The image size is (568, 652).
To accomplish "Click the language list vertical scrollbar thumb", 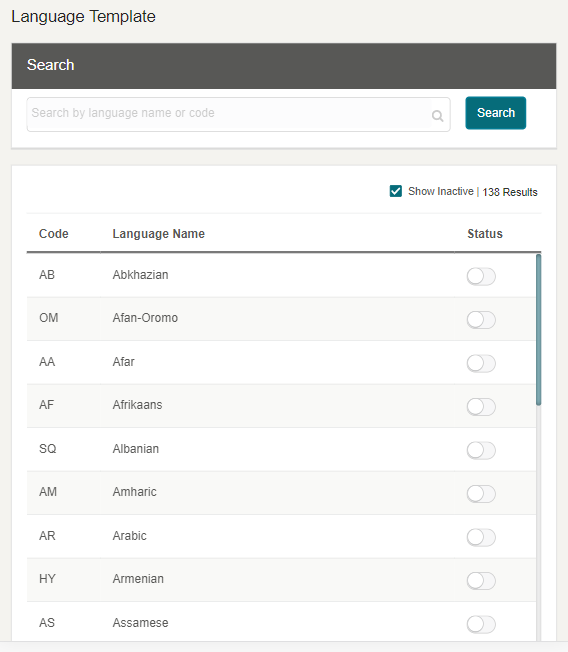I will pos(538,330).
